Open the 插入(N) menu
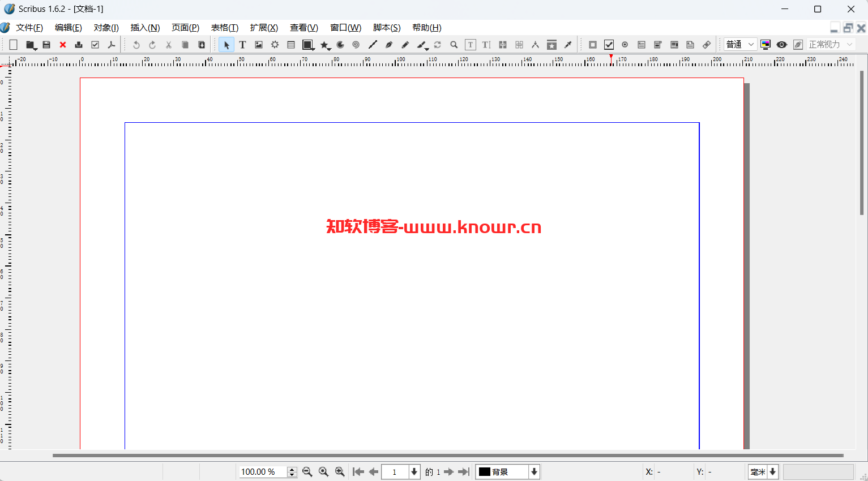The height and width of the screenshot is (481, 868). pos(146,28)
